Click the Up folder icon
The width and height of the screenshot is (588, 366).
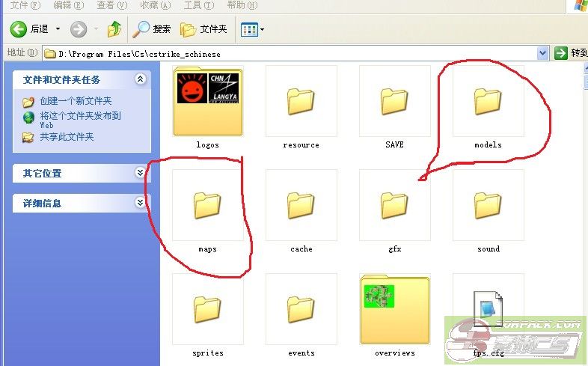point(114,29)
